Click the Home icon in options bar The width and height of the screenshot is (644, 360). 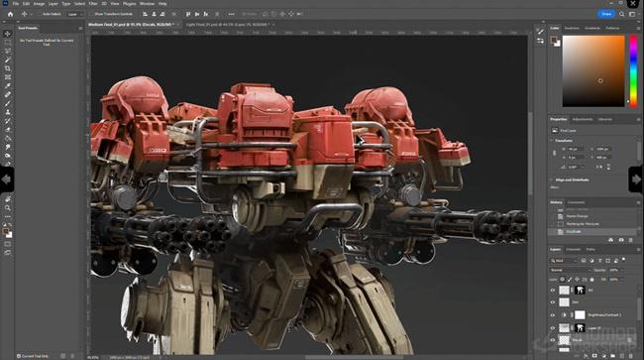(10, 14)
